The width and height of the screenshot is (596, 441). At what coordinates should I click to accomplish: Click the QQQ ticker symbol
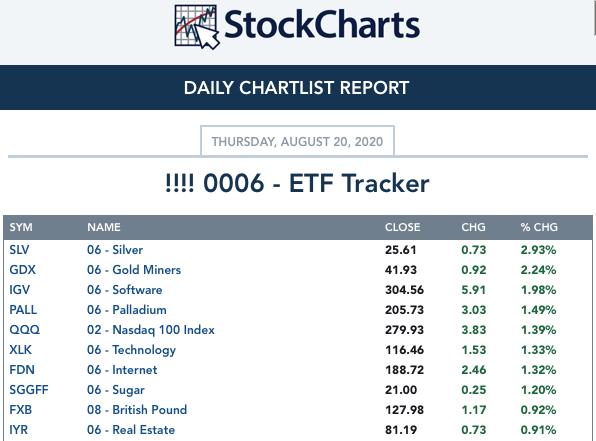24,330
